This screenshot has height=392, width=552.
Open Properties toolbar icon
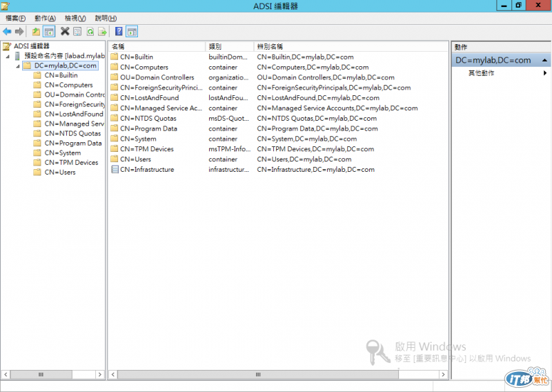pos(77,32)
